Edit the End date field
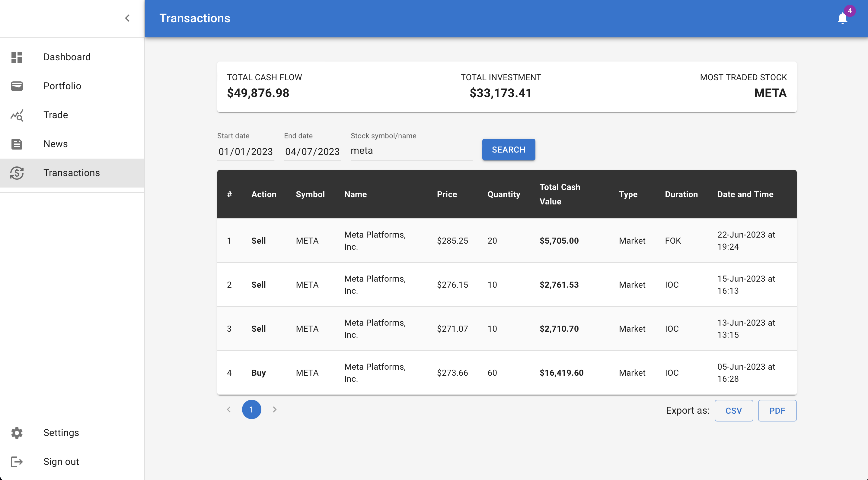Screen dimensions: 868x480 pos(312,151)
